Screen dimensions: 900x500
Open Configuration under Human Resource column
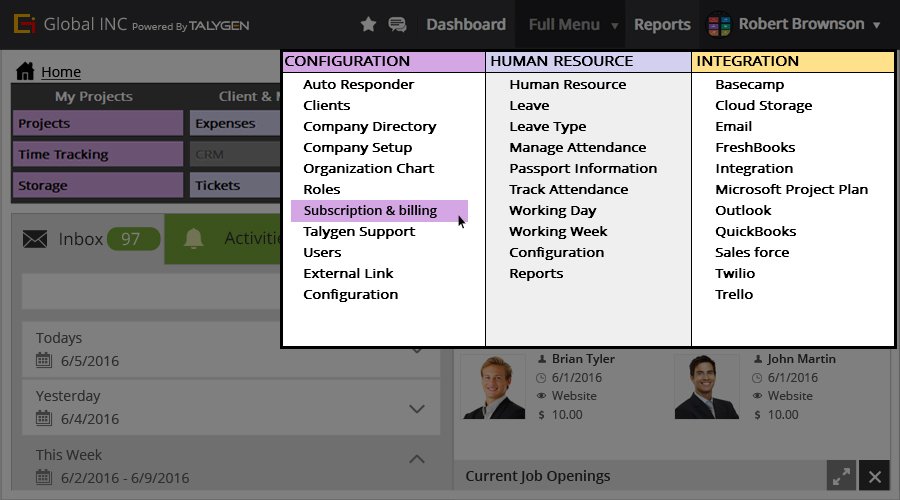[556, 253]
